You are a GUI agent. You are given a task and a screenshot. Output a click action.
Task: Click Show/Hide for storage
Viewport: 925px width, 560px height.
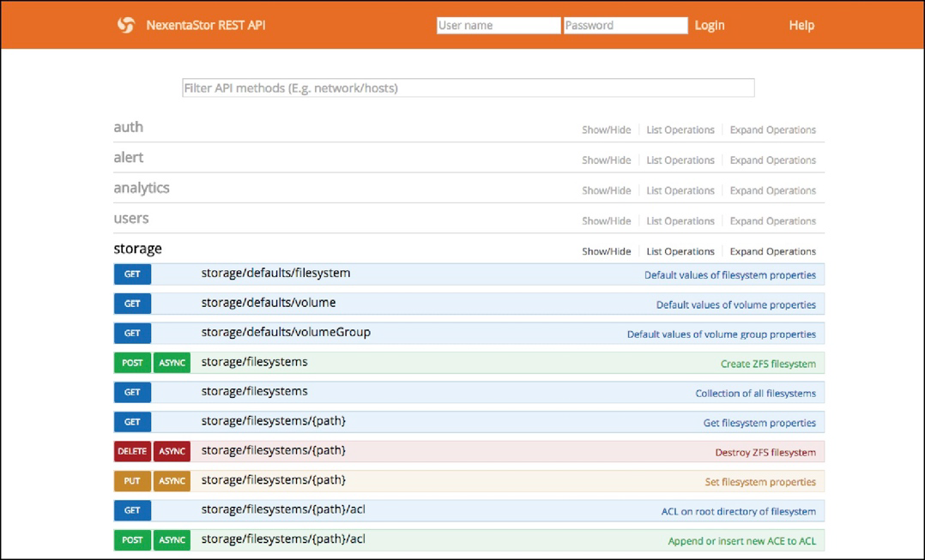(607, 251)
